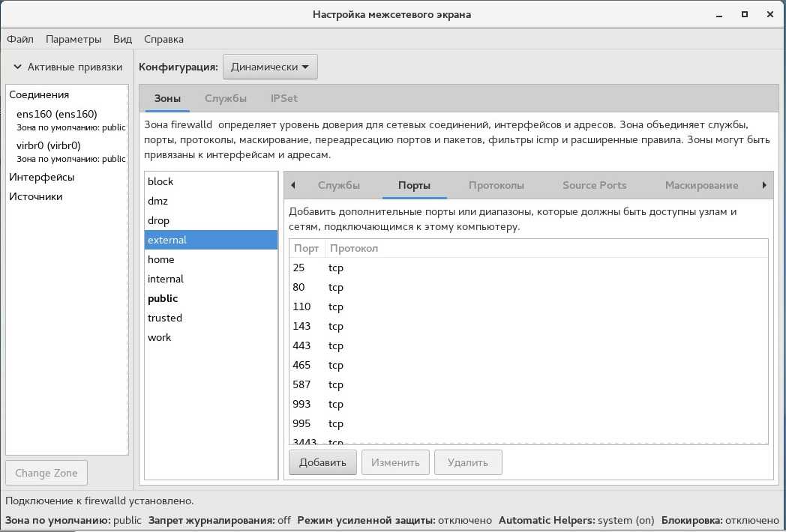The image size is (786, 532).
Task: Collapse the Активные привязки expander
Action: click(67, 67)
